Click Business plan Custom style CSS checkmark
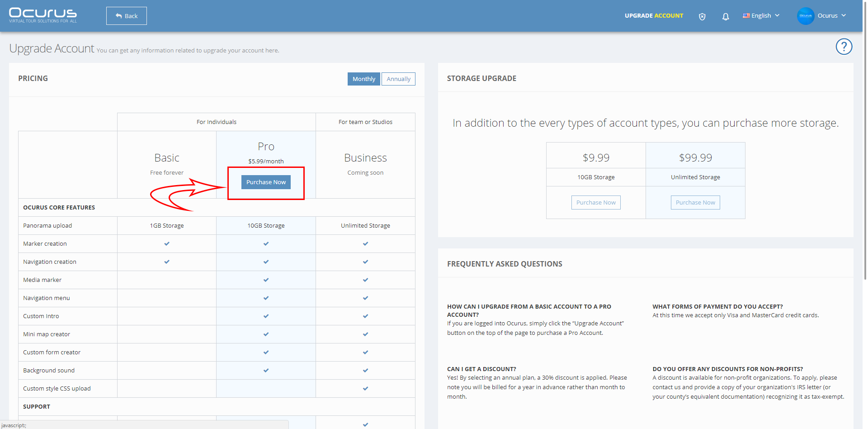This screenshot has height=429, width=868. (x=365, y=388)
